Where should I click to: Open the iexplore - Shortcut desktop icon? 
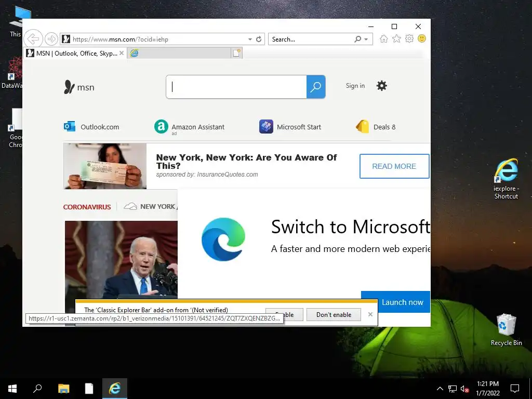point(506,179)
